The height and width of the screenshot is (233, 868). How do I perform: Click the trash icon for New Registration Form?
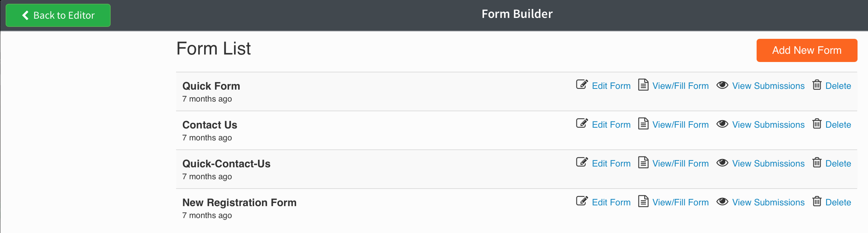(817, 202)
